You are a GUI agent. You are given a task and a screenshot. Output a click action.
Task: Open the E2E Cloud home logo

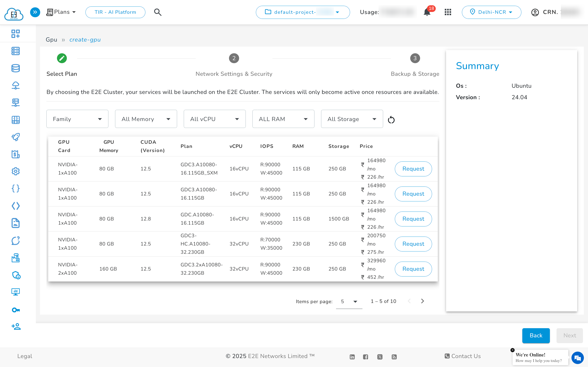coord(14,14)
